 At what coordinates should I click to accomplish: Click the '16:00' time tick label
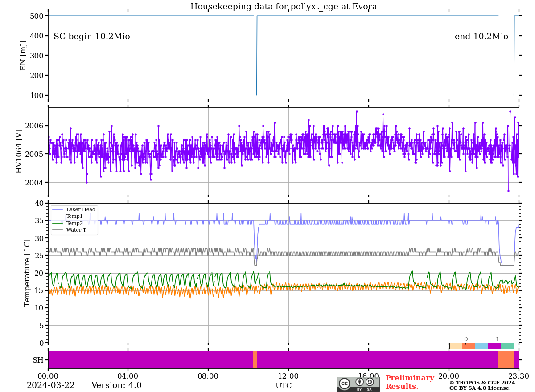coord(369,376)
